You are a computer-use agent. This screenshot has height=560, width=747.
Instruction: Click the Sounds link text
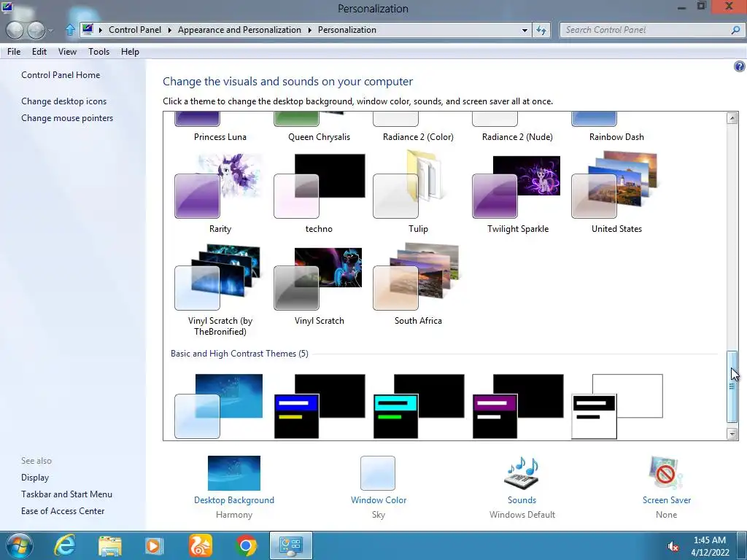tap(522, 500)
